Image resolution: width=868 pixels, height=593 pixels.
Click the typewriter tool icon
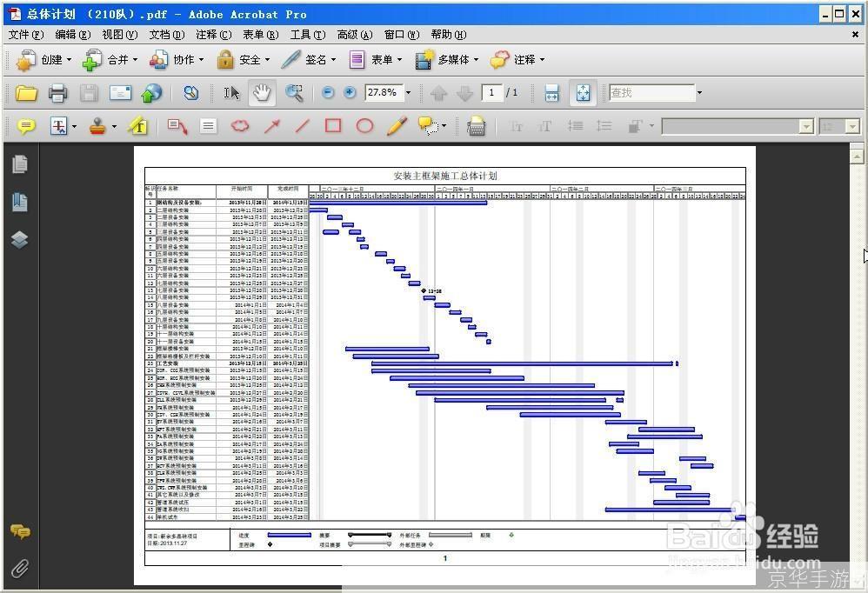[476, 127]
